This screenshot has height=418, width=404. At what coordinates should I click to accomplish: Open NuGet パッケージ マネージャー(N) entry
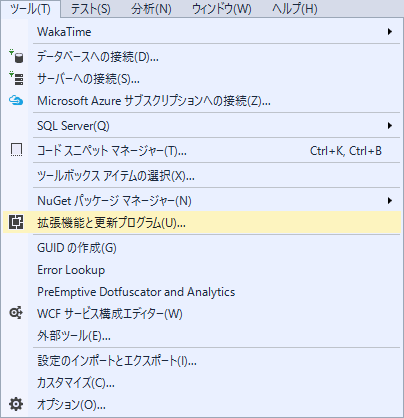pos(202,201)
